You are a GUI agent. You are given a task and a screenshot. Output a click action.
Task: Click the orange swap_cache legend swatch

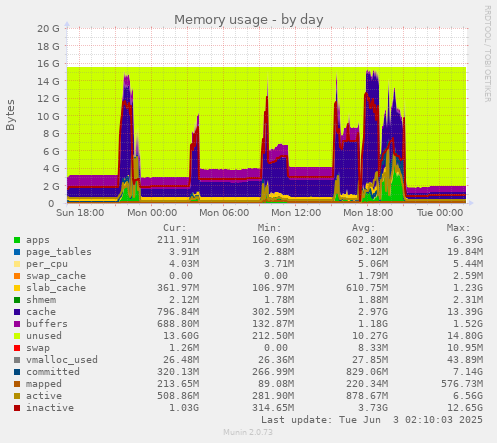[17, 276]
